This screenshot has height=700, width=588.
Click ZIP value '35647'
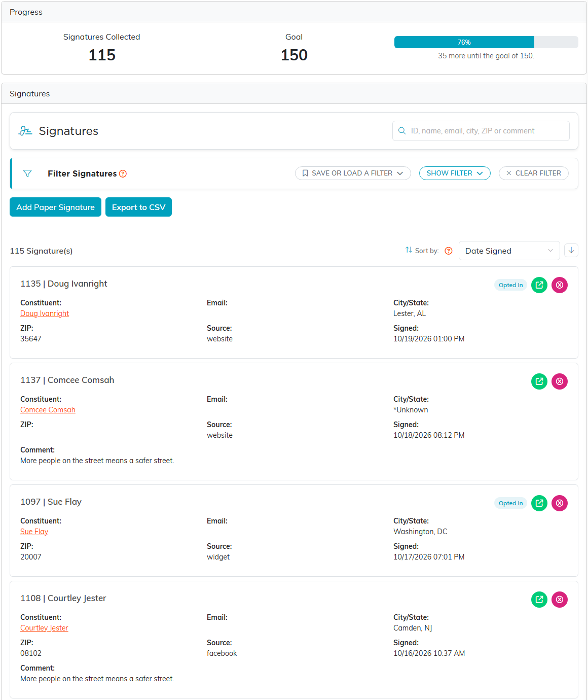click(31, 339)
